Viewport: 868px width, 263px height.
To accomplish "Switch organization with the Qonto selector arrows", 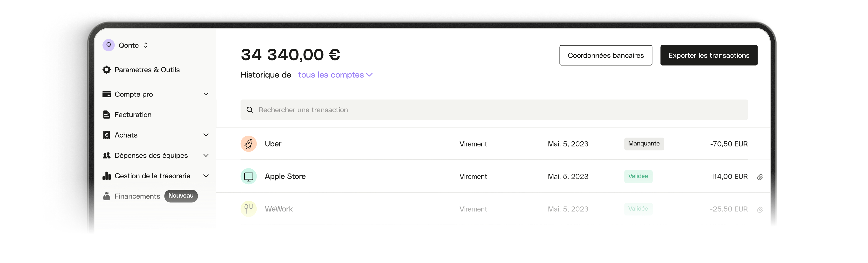I will click(x=146, y=45).
